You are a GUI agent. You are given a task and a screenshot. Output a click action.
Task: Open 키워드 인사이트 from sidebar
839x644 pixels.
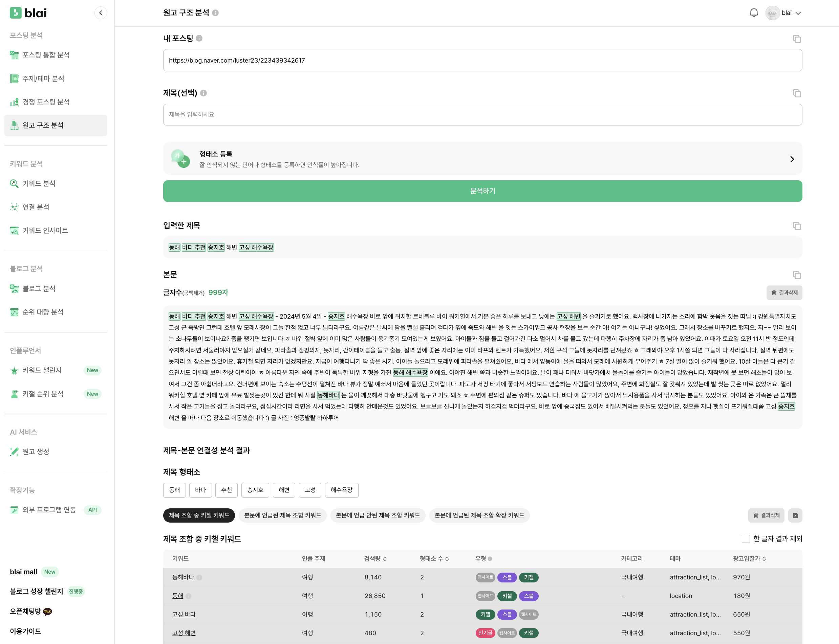(45, 230)
